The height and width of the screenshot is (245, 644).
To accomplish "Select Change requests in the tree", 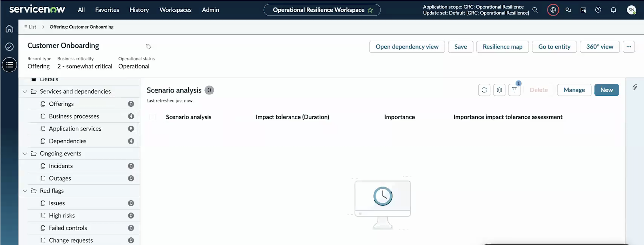I will point(84,240).
